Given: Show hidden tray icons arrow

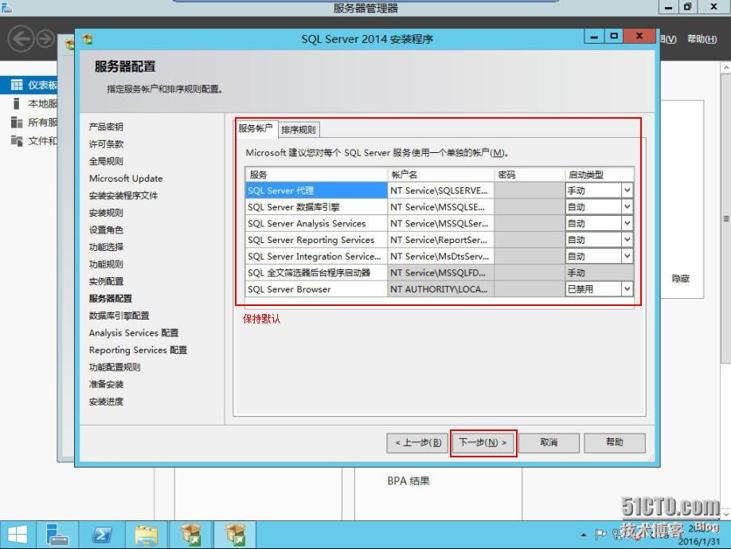Looking at the screenshot, I should click(x=583, y=535).
